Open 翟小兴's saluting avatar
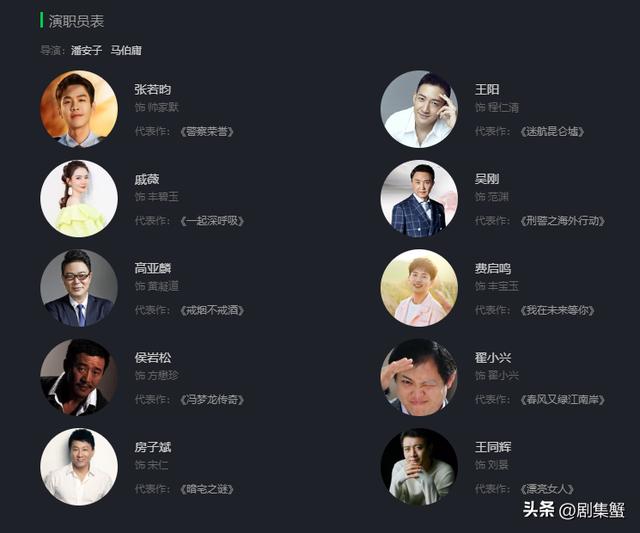This screenshot has width=640, height=533. click(x=419, y=377)
